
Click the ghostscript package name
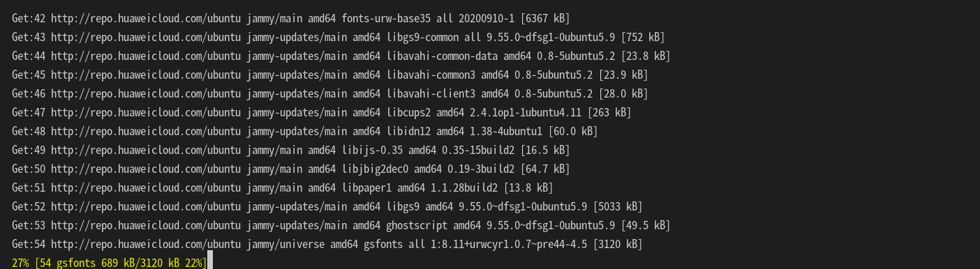[x=417, y=226]
